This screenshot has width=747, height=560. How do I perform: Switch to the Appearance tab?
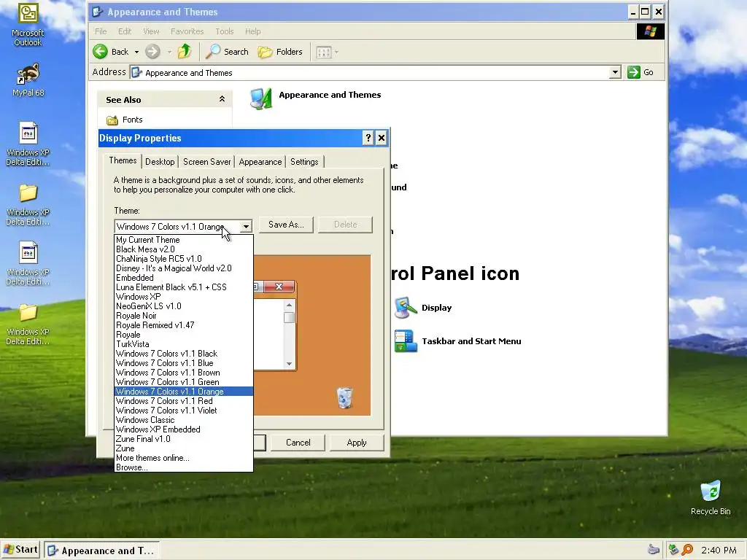[x=260, y=162]
